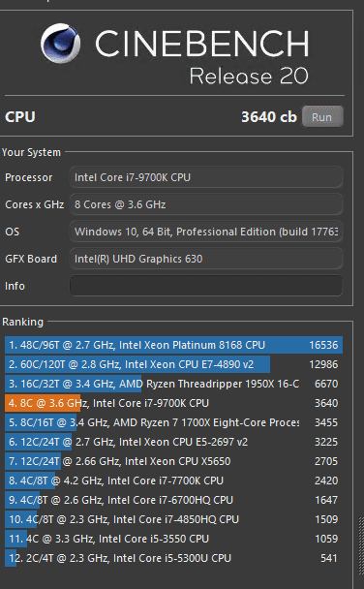364x589 pixels.
Task: Click the Cinebench sphere logo icon
Action: 60,44
